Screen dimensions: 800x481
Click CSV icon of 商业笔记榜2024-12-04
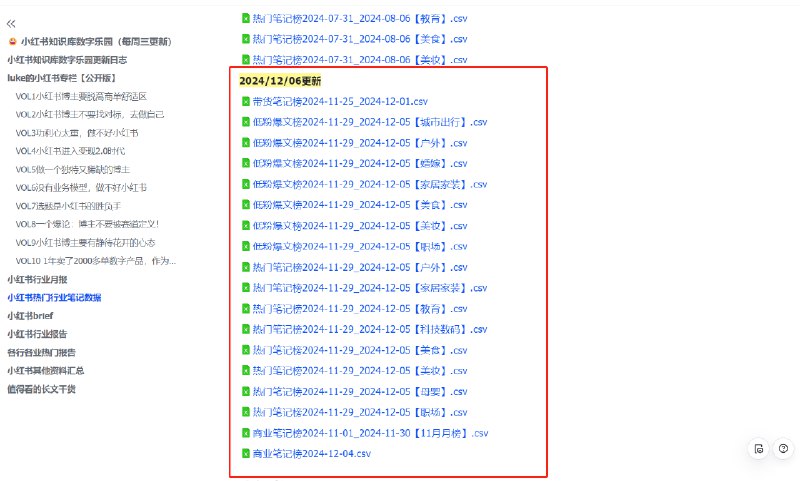(245, 453)
